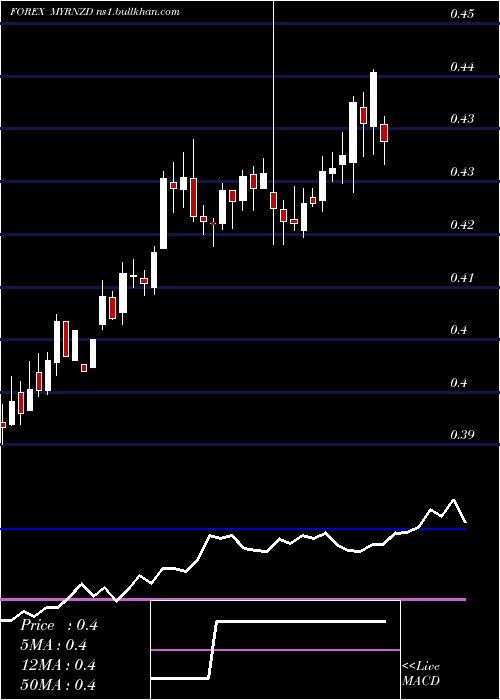This screenshot has width=500, height=700.
Task: Click the white MACD step line in the inset box
Action: pyautogui.click(x=268, y=650)
